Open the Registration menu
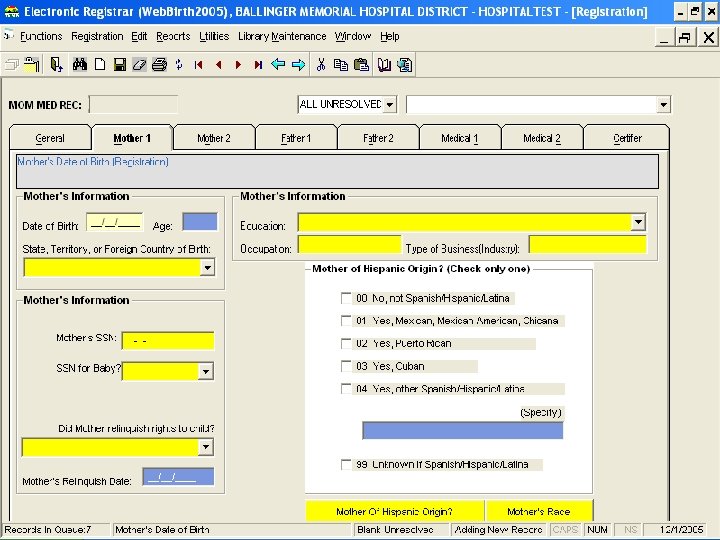Screen dimensions: 720x540 click(x=97, y=36)
